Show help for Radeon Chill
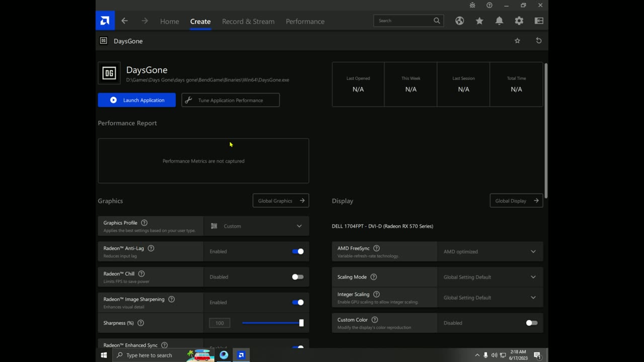This screenshot has width=644, height=362. pyautogui.click(x=141, y=274)
